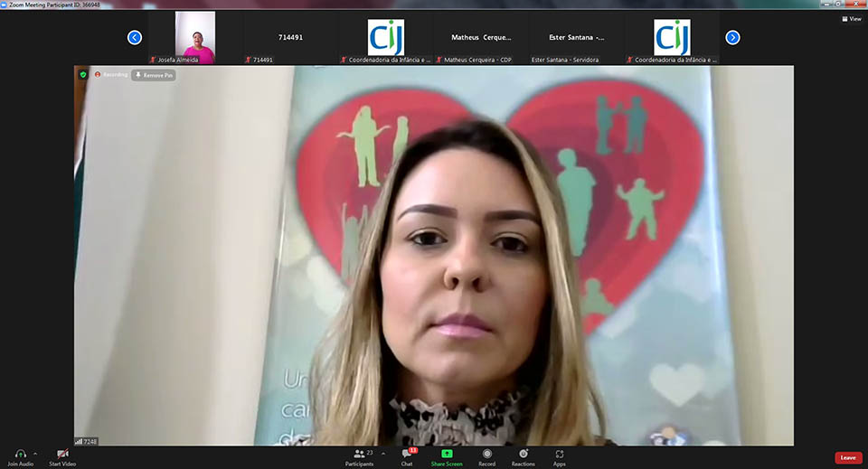868x469 pixels.
Task: Open the Apps panel
Action: pyautogui.click(x=560, y=455)
